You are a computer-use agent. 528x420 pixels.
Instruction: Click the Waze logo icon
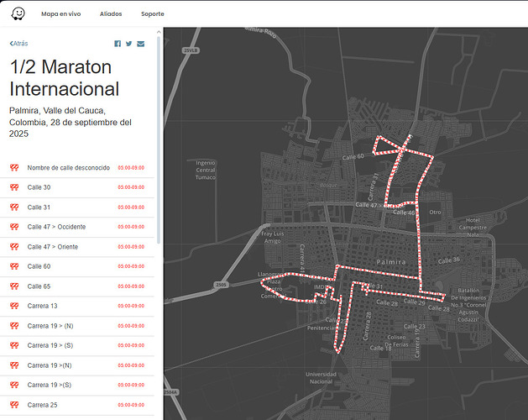[18, 13]
